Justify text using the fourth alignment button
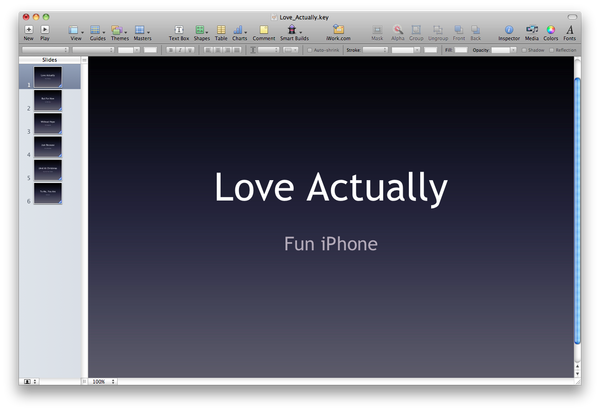Image resolution: width=600 pixels, height=411 pixels. [x=237, y=50]
